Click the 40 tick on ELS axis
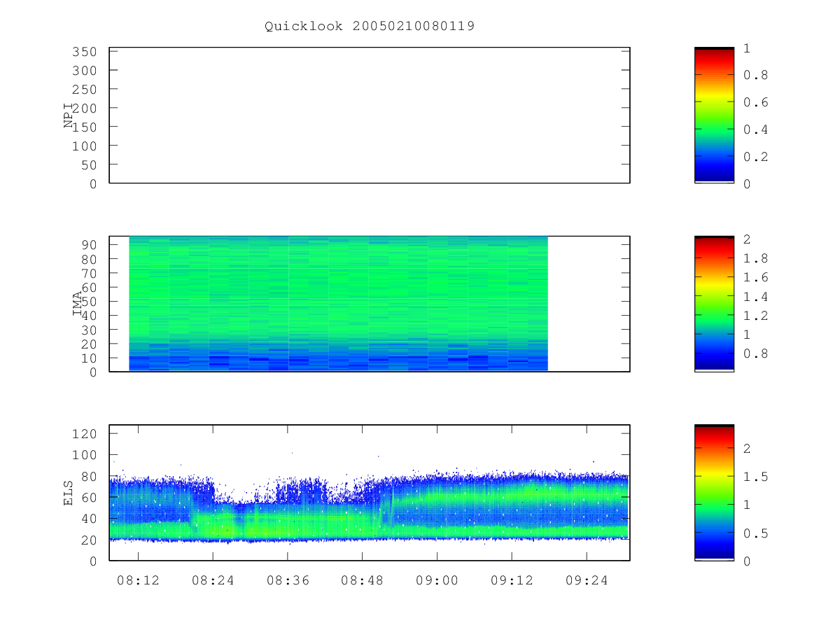Viewport: 840px width, 630px height. coord(88,519)
